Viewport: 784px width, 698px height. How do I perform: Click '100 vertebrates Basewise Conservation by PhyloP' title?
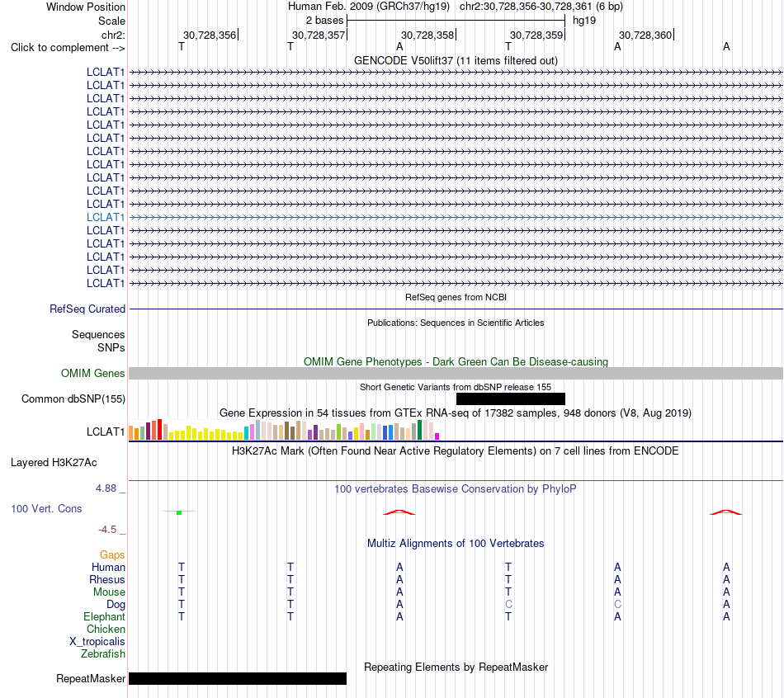point(456,489)
